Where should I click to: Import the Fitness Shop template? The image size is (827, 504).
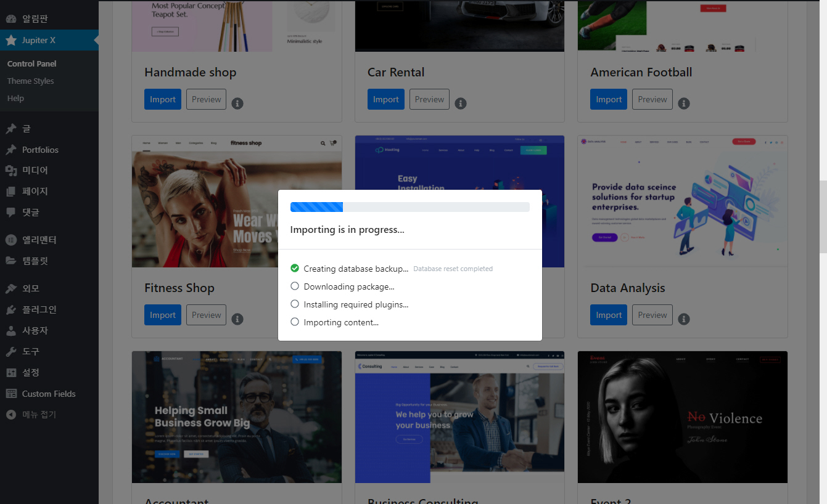coord(163,315)
